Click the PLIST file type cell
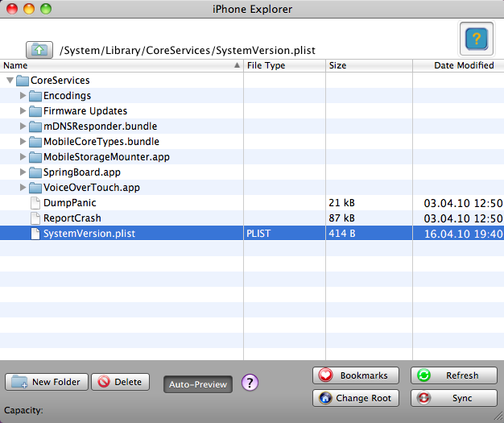 coord(258,234)
